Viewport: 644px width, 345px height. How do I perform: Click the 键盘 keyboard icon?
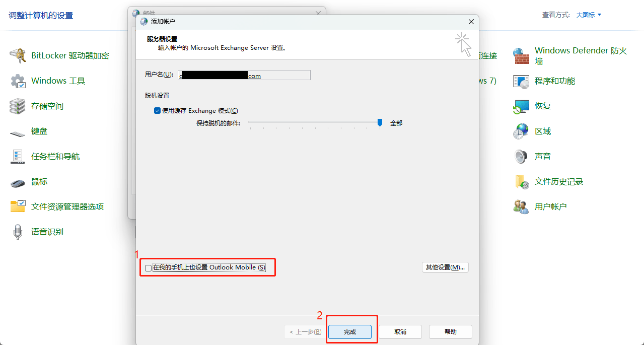click(18, 132)
